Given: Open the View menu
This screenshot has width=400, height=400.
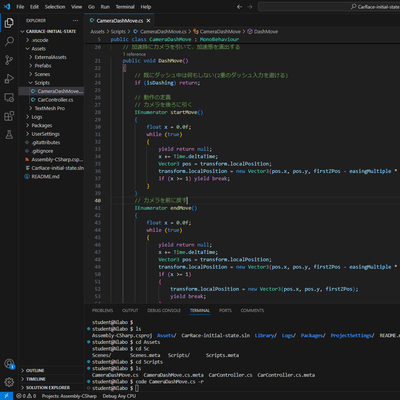Looking at the screenshot, I should [76, 7].
